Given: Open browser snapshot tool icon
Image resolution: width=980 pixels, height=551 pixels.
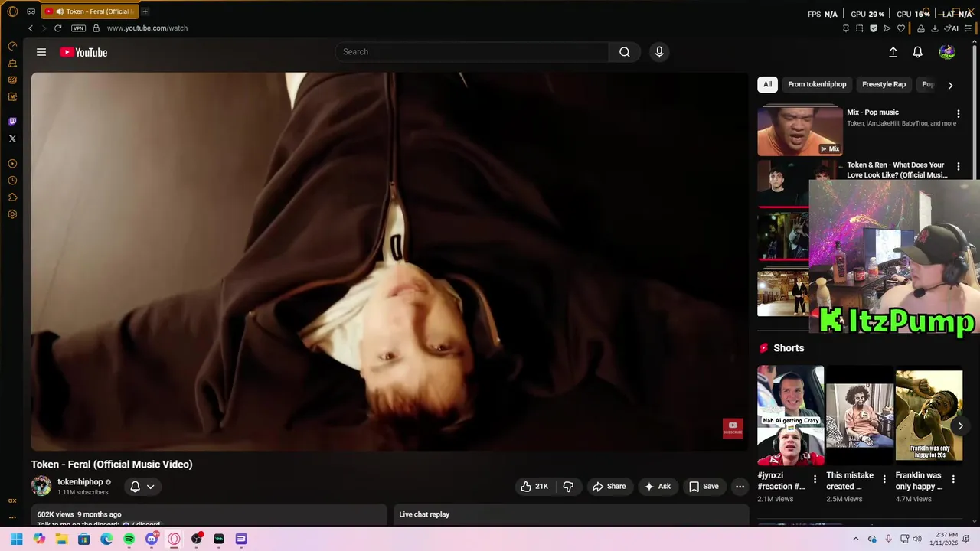Looking at the screenshot, I should click(x=859, y=28).
